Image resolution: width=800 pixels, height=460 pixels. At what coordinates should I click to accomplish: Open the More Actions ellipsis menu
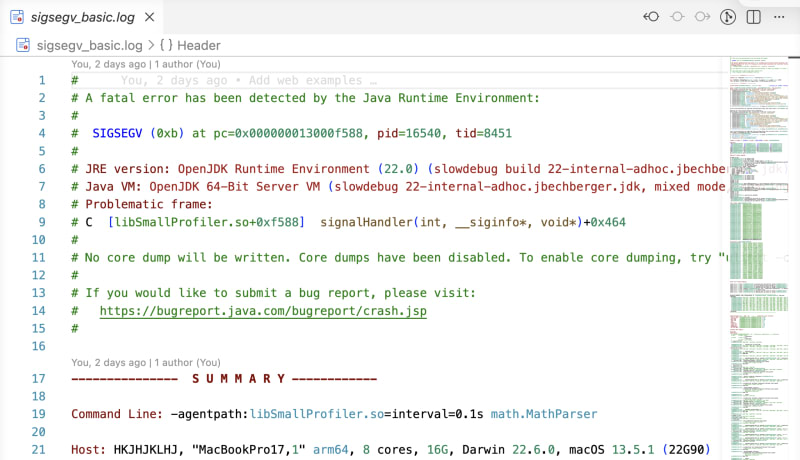click(779, 17)
